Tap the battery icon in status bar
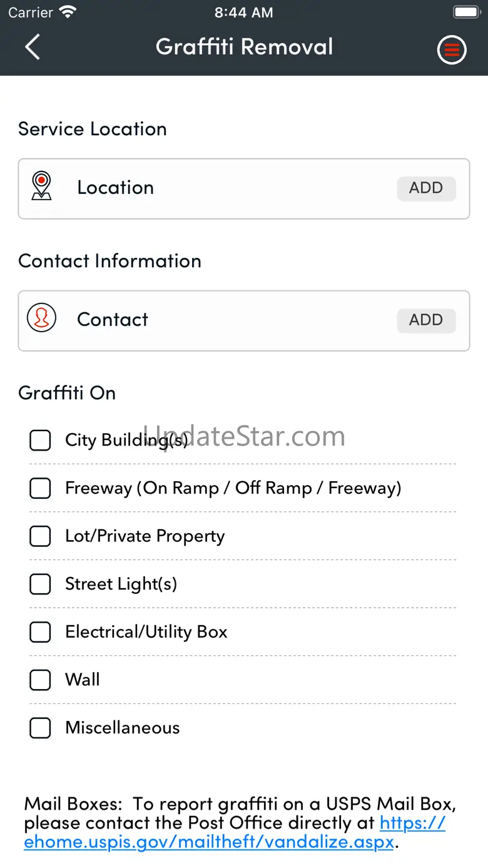 pyautogui.click(x=466, y=12)
